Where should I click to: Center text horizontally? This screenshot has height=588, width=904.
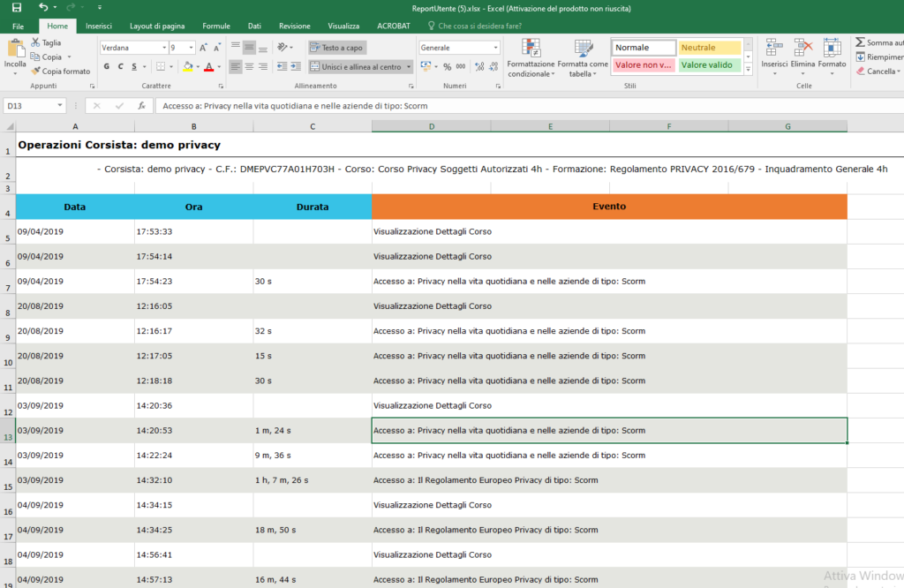249,67
